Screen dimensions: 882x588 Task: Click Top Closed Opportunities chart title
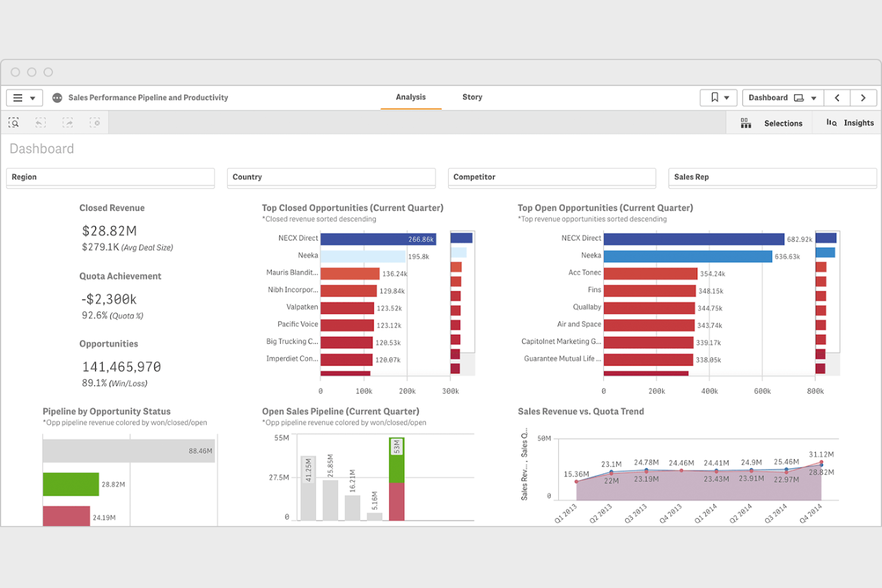[x=353, y=208]
